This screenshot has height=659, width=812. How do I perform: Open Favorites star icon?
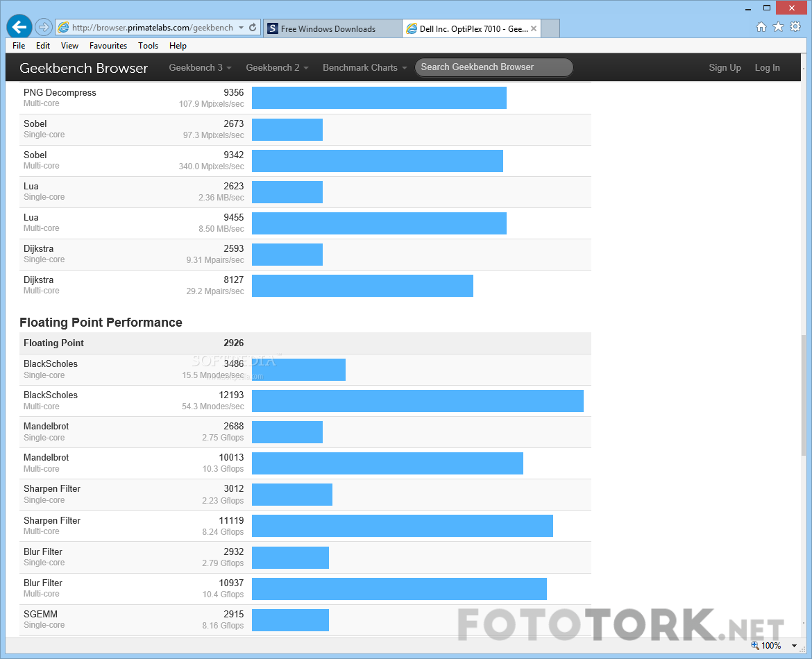[778, 27]
